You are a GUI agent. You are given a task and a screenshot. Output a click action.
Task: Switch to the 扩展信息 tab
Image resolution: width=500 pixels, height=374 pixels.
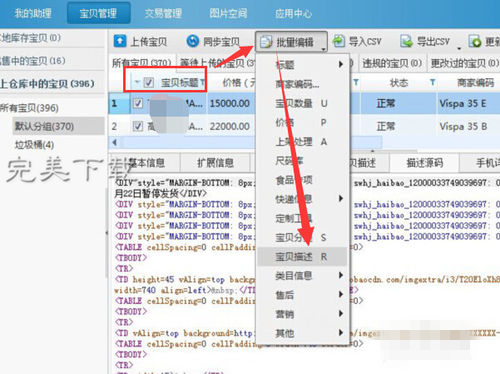coord(215,162)
